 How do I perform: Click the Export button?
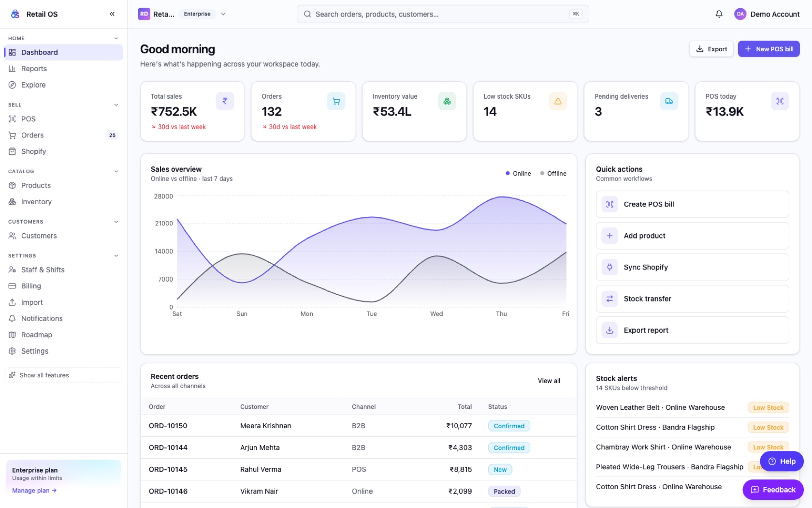(x=711, y=49)
